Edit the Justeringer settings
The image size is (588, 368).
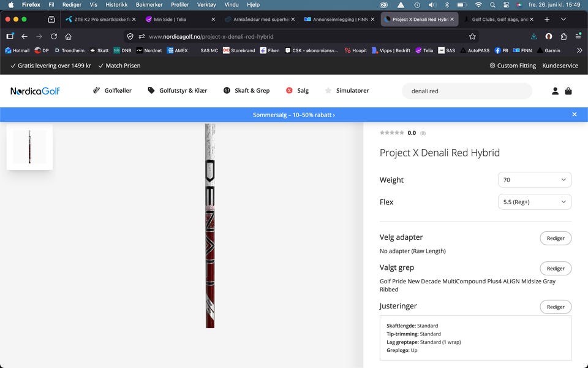(x=556, y=307)
